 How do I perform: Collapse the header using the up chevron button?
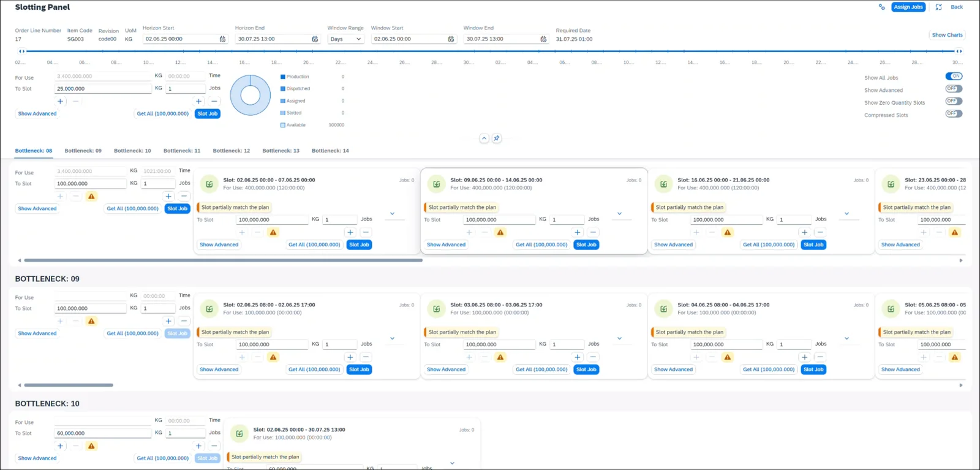tap(484, 138)
